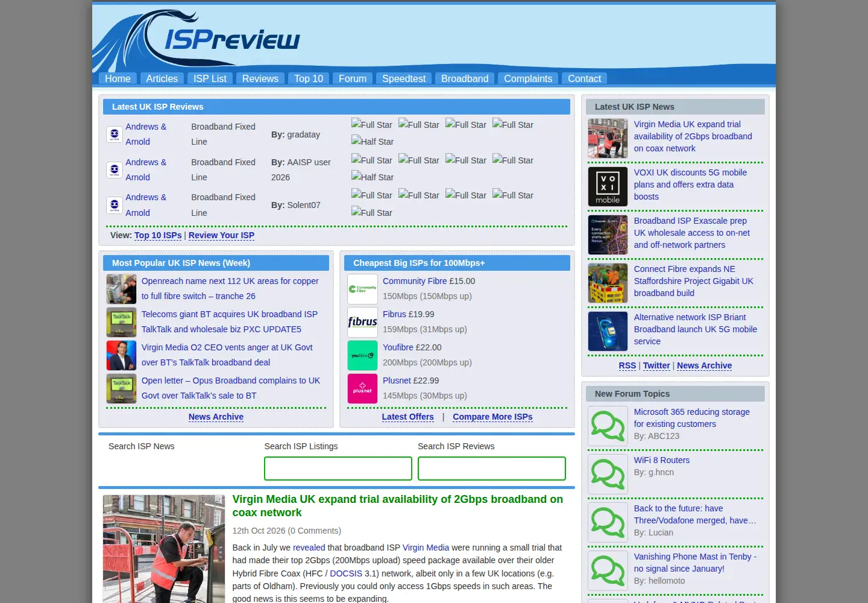Screen dimensions: 868x603
Task: Open Connect Fibre Staffordshire headline
Action: tap(694, 281)
